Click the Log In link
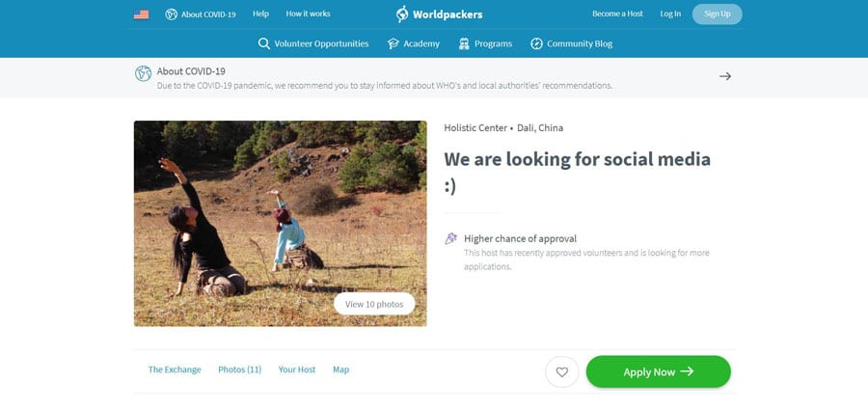 tap(670, 14)
